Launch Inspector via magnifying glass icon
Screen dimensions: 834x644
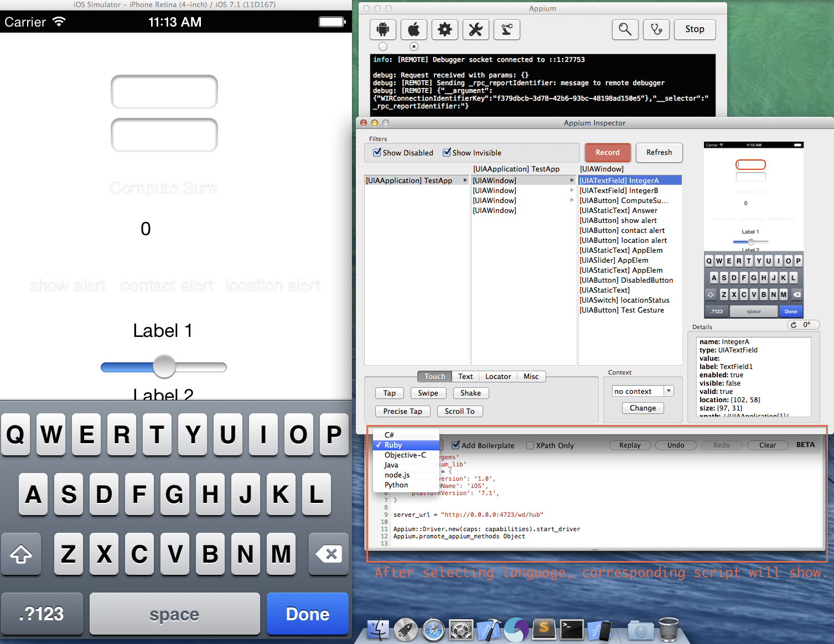(x=625, y=29)
